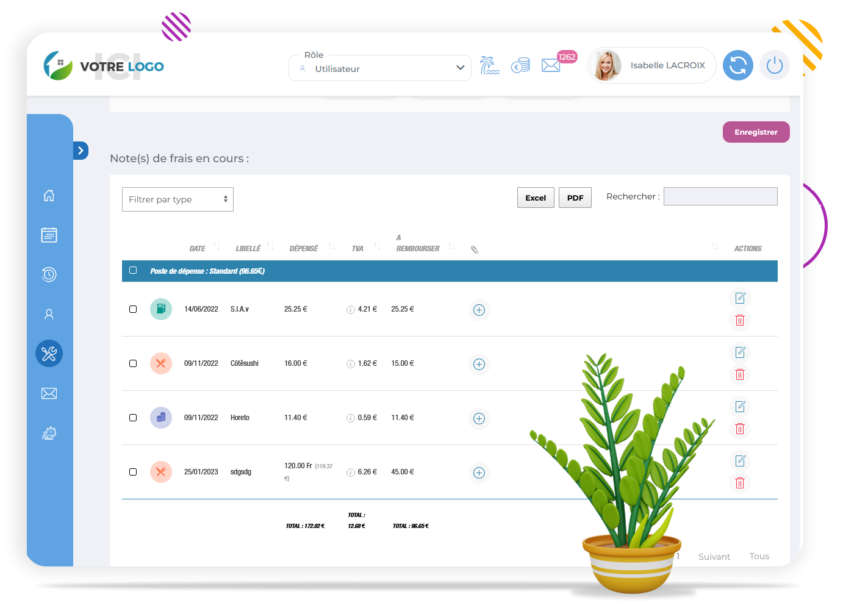Click the blue refresh sync icon
The height and width of the screenshot is (614, 868).
click(737, 65)
